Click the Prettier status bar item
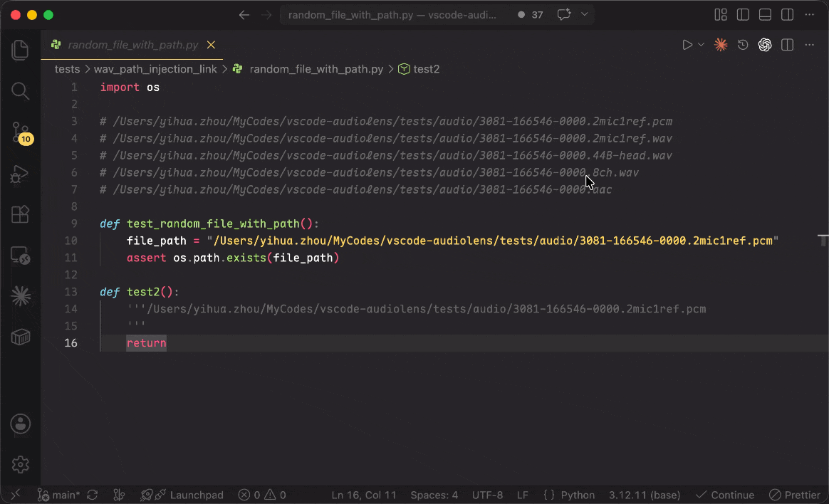Viewport: 829px width, 504px height. [795, 495]
